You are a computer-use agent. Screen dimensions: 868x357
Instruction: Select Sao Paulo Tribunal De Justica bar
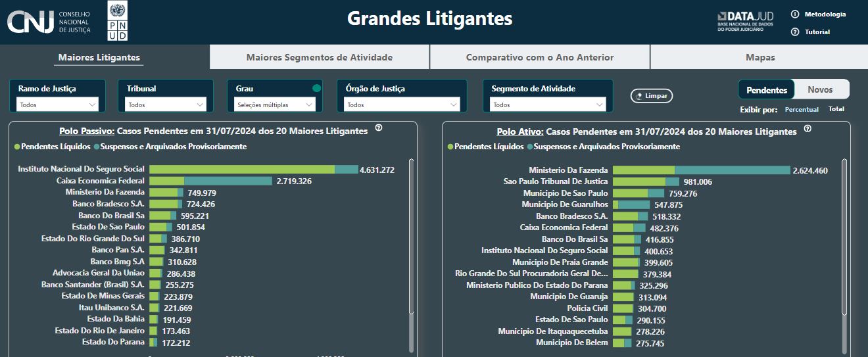tap(646, 181)
